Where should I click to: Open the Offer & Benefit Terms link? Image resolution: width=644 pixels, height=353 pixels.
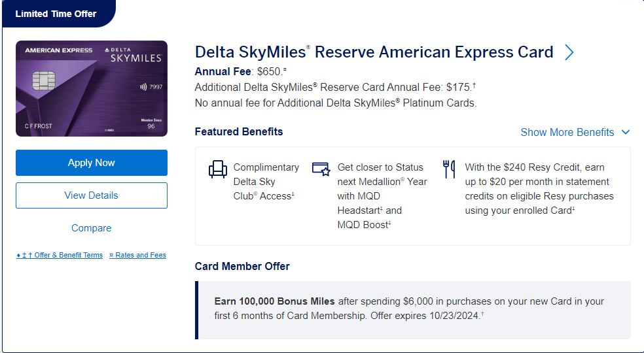(x=60, y=256)
